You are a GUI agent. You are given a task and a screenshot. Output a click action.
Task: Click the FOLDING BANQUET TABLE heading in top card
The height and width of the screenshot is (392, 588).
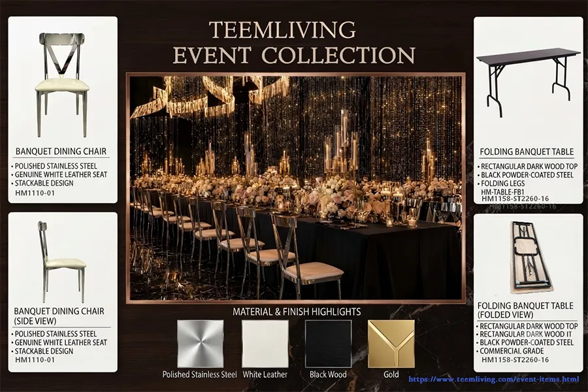click(x=527, y=152)
